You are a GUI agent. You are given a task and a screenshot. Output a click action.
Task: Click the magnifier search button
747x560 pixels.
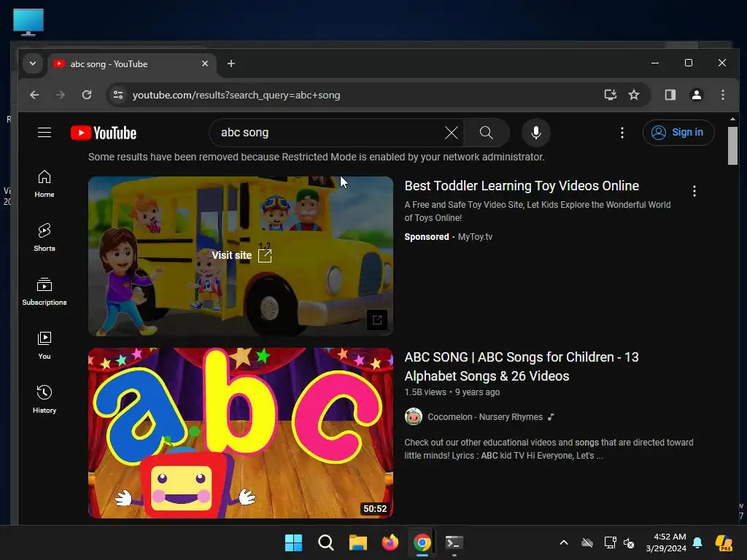(486, 133)
